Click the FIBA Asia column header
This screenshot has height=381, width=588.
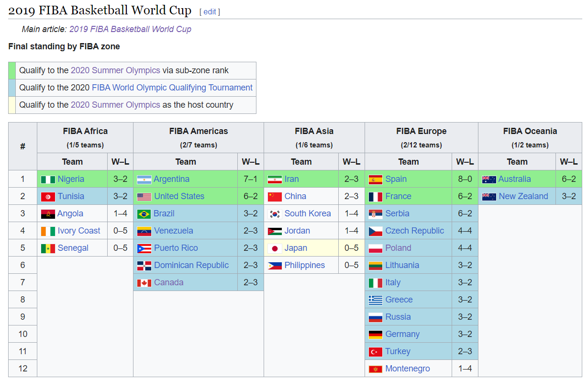pyautogui.click(x=314, y=138)
